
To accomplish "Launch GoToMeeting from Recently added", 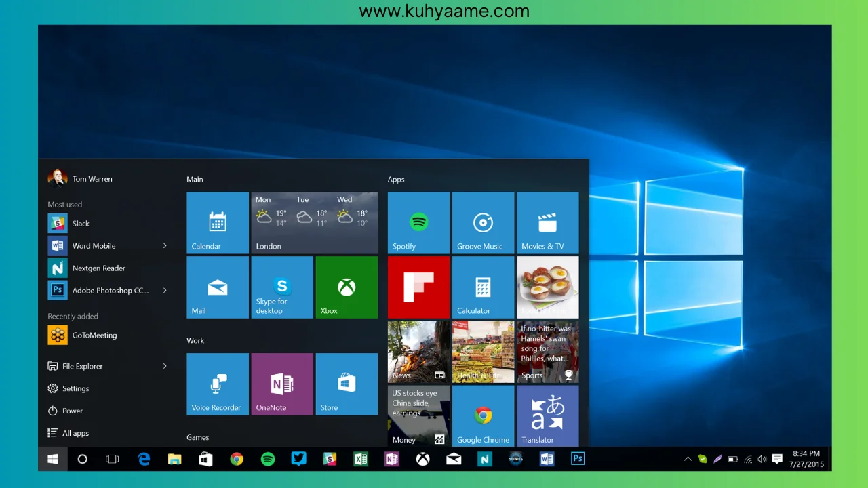I will coord(108,335).
